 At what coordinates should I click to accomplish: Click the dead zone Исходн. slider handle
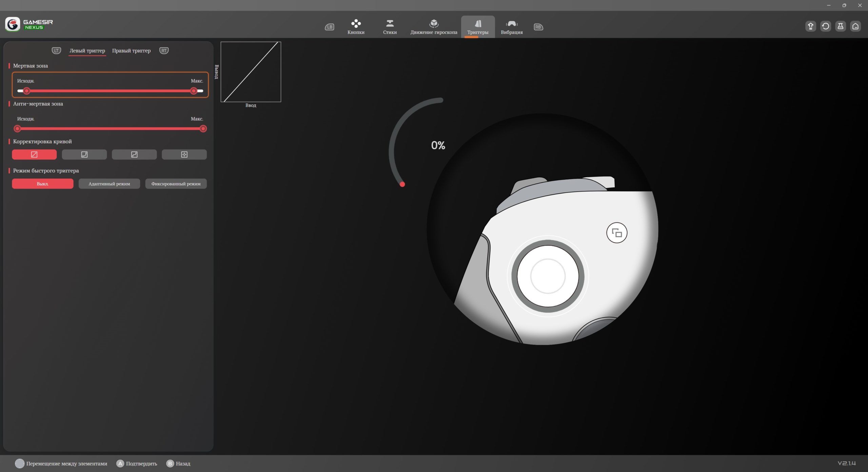[26, 91]
